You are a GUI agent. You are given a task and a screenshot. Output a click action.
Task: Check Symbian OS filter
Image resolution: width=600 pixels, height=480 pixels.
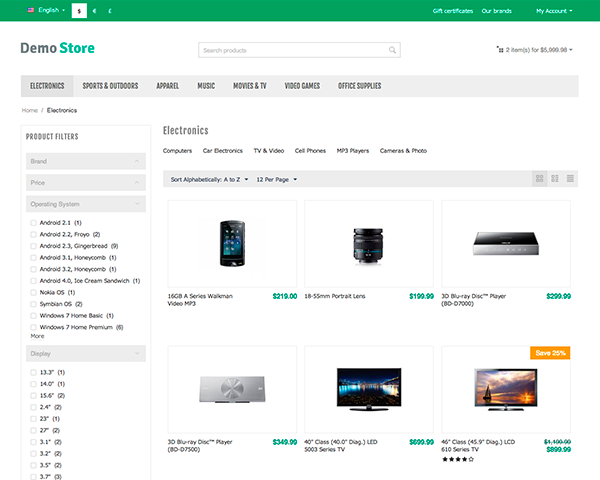click(x=33, y=304)
